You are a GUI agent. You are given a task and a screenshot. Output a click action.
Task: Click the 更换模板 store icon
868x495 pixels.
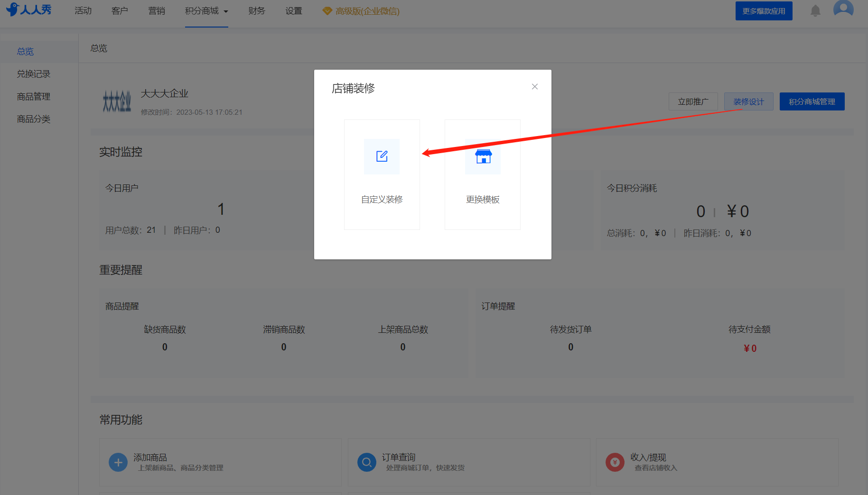click(x=483, y=156)
